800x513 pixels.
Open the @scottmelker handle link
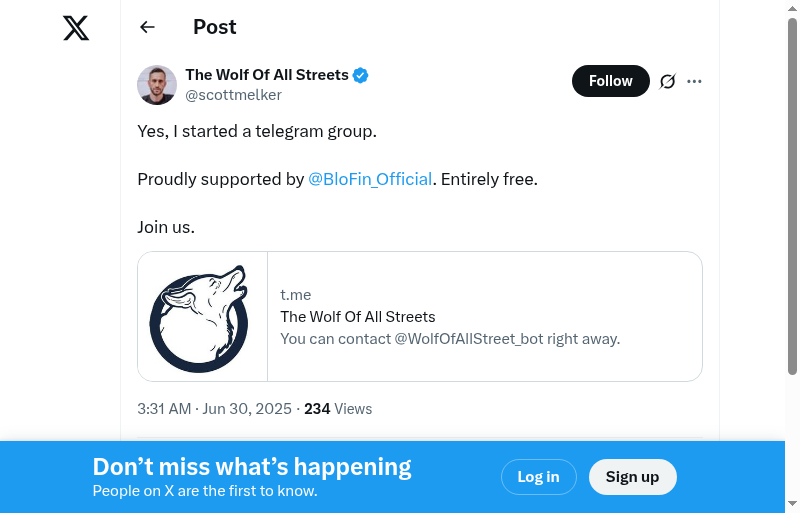coord(234,95)
